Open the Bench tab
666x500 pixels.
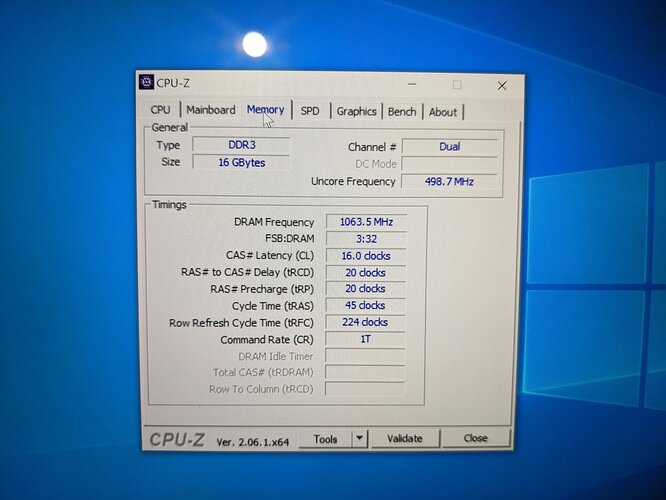(x=402, y=112)
